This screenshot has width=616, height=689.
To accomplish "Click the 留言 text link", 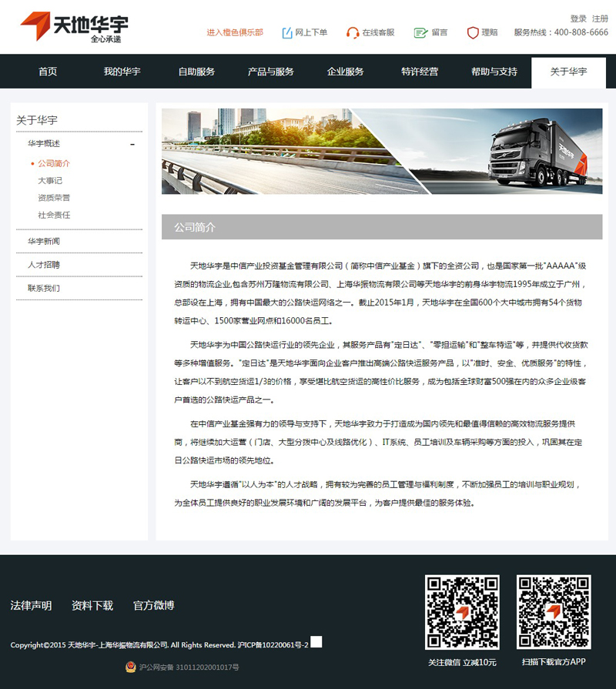I will pos(440,32).
